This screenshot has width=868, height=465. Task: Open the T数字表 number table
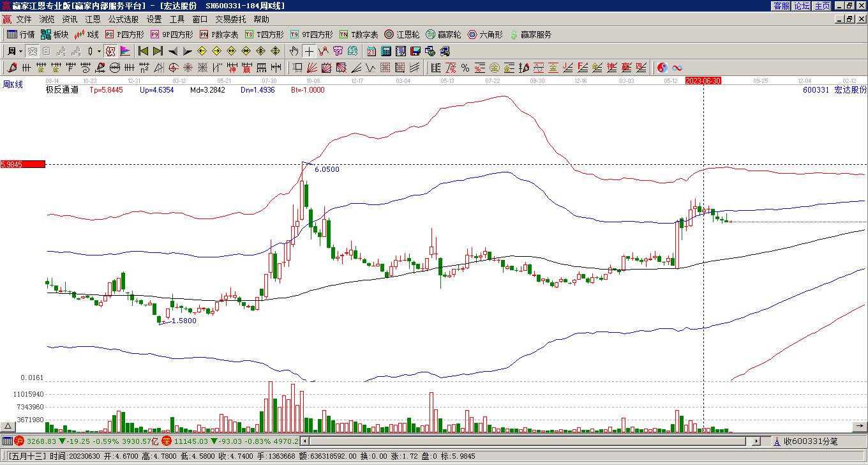pyautogui.click(x=359, y=34)
